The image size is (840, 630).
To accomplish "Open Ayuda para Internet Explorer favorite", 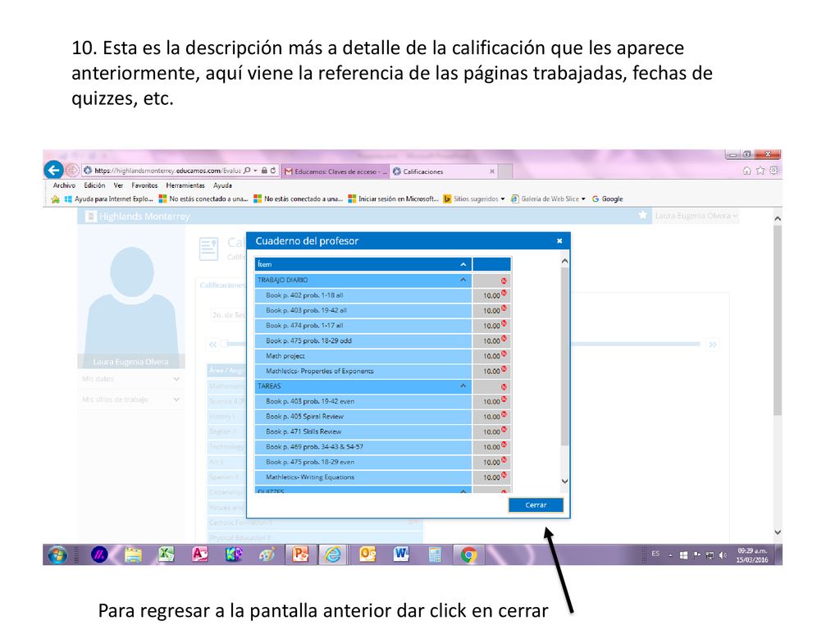I will click(x=108, y=199).
